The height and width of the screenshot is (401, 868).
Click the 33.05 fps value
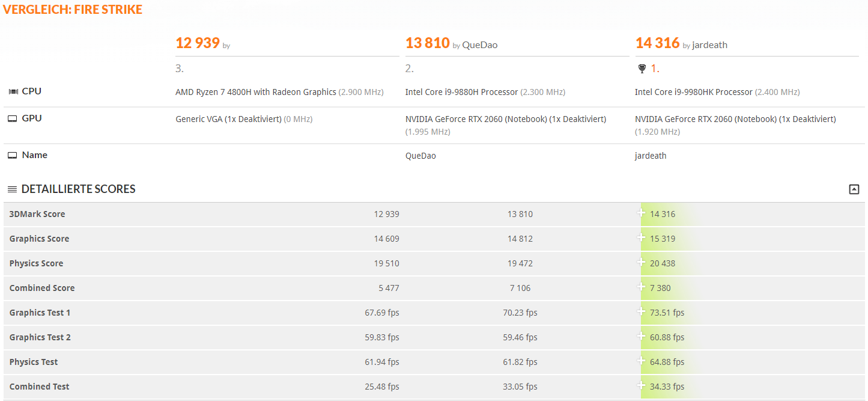point(520,387)
